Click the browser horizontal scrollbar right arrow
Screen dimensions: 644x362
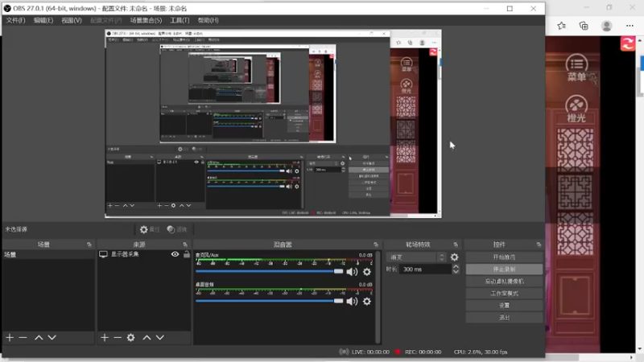click(x=631, y=357)
